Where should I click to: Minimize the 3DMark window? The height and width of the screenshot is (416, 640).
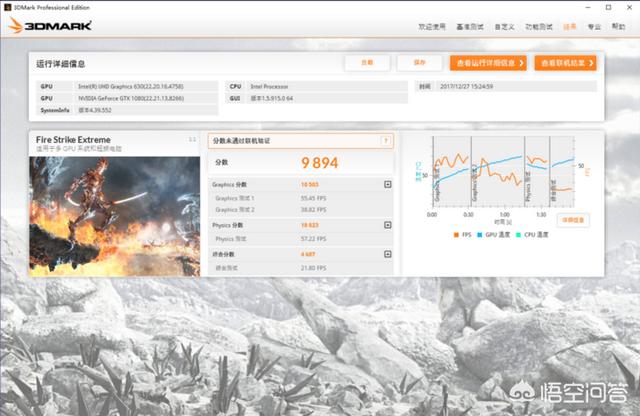pos(588,7)
